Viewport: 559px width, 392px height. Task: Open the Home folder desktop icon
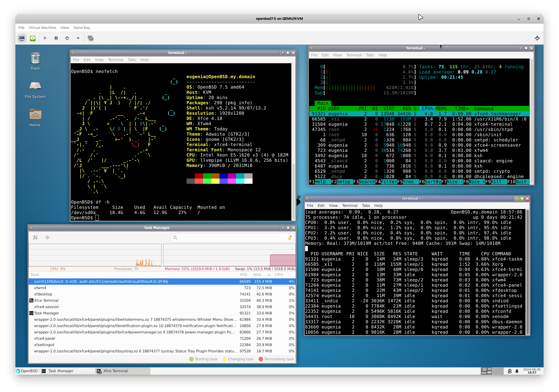click(35, 118)
